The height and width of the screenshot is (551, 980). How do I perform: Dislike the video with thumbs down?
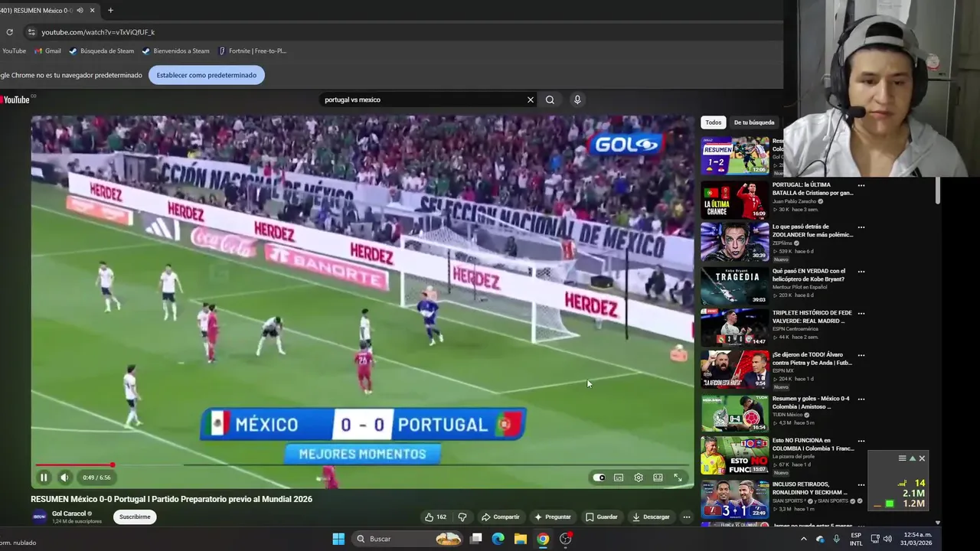pos(462,517)
